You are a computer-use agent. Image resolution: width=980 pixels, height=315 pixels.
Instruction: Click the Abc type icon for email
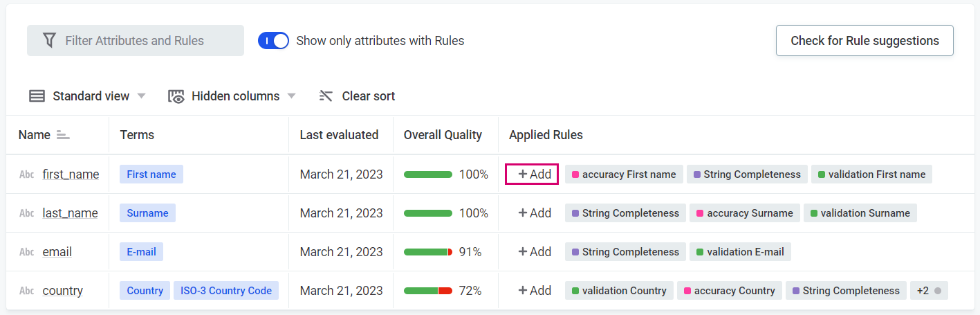[x=27, y=252]
